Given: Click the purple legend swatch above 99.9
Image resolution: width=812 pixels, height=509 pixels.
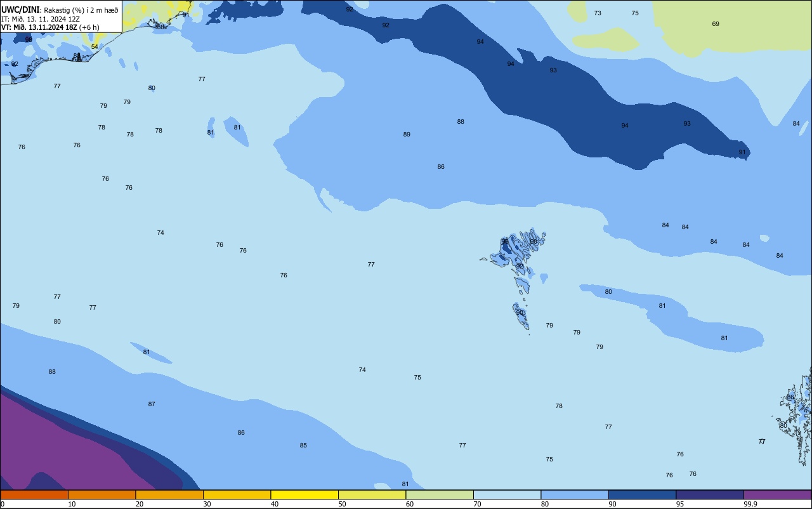Looking at the screenshot, I should coord(777,494).
